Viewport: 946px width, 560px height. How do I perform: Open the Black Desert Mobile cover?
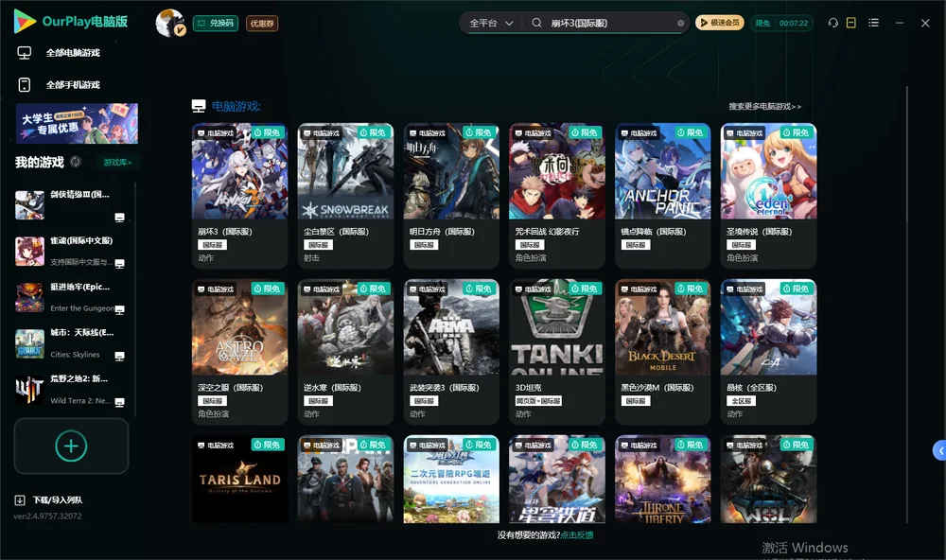(662, 327)
